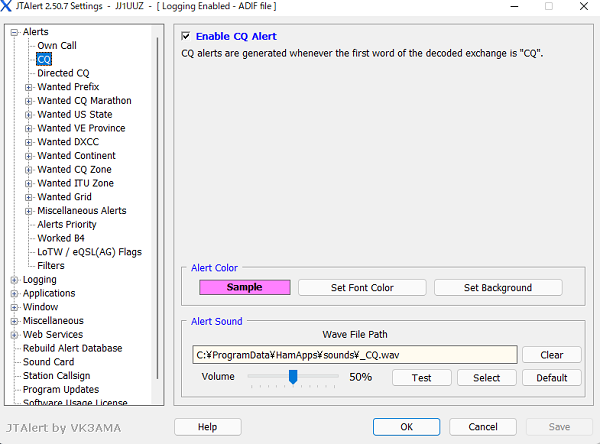Expand the Logging section in tree
This screenshot has width=600, height=444.
(14, 280)
